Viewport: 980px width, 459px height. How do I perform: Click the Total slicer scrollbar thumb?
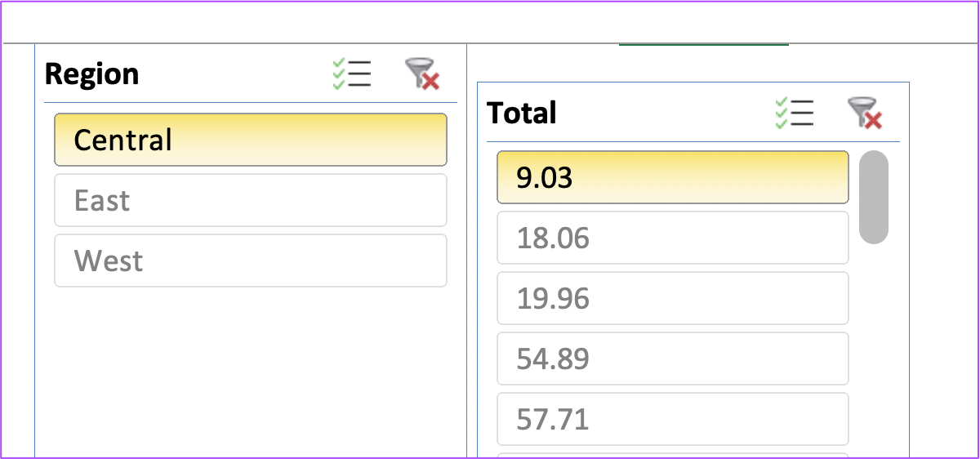coord(874,197)
